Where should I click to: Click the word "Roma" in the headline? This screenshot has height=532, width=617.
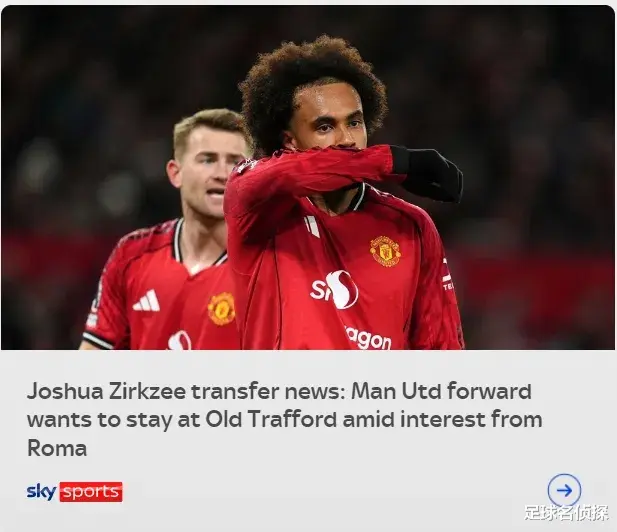point(57,448)
